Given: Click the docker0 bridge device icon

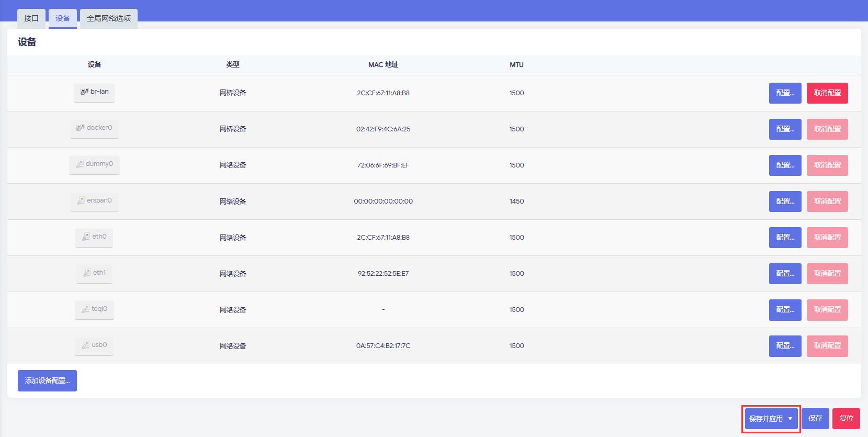Looking at the screenshot, I should pos(80,128).
